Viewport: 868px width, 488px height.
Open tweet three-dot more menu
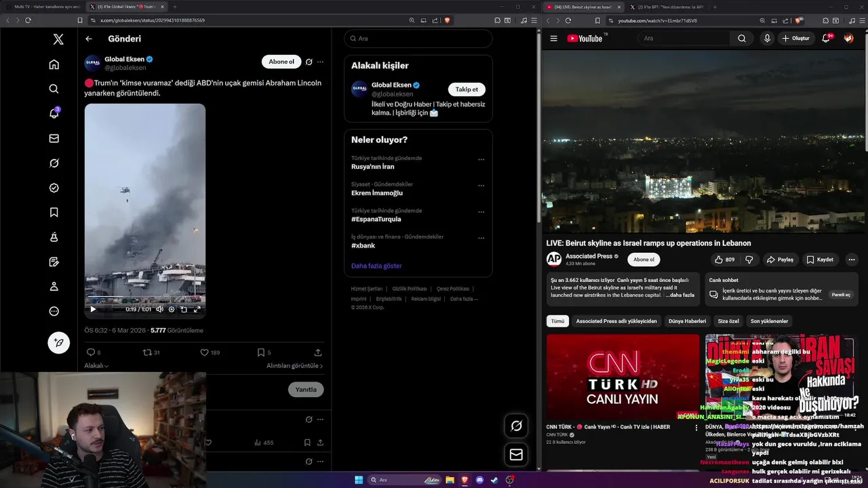[x=320, y=62]
